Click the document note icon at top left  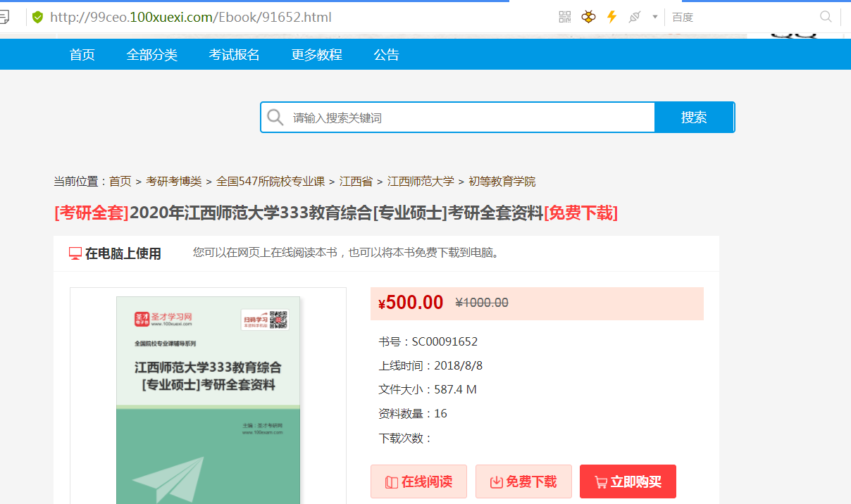tap(7, 16)
